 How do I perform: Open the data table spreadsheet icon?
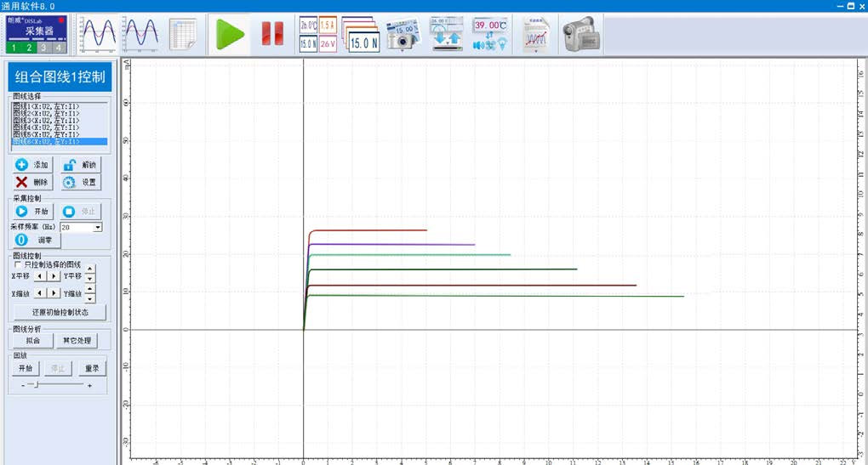pyautogui.click(x=183, y=34)
